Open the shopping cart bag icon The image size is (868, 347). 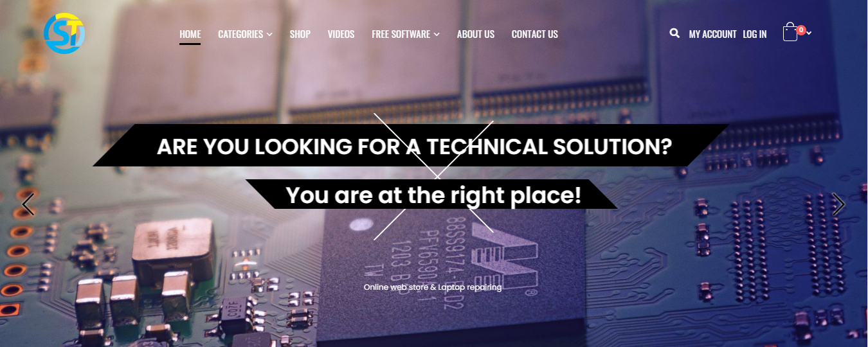(790, 33)
